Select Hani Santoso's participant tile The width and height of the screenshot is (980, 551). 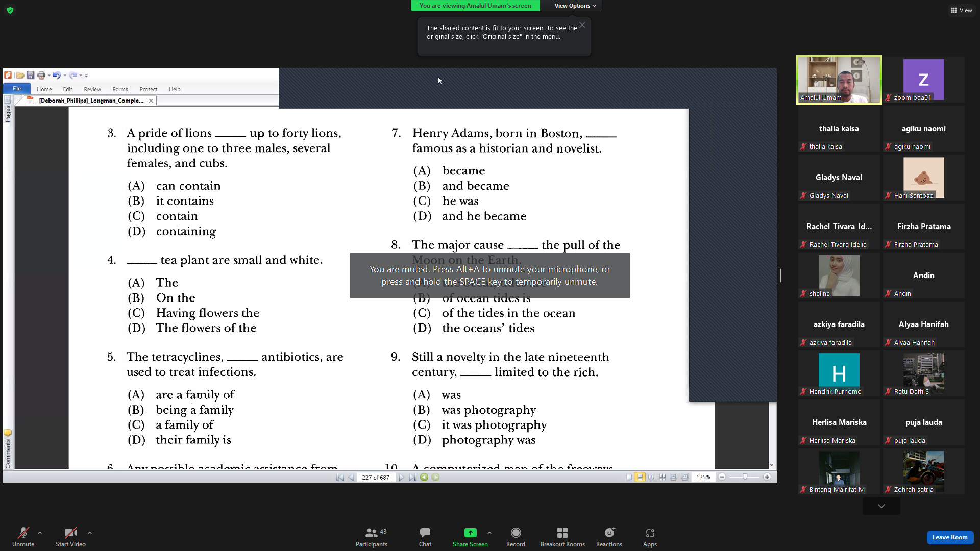point(924,178)
